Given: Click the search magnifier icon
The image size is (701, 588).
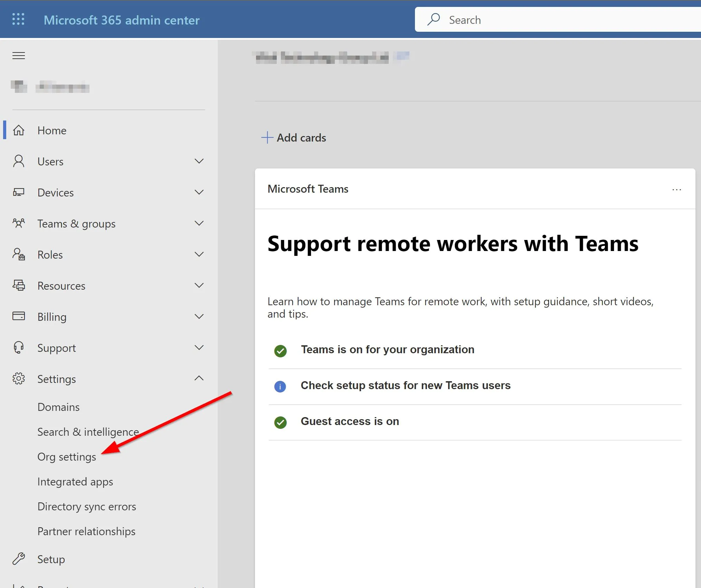Looking at the screenshot, I should click(x=434, y=19).
